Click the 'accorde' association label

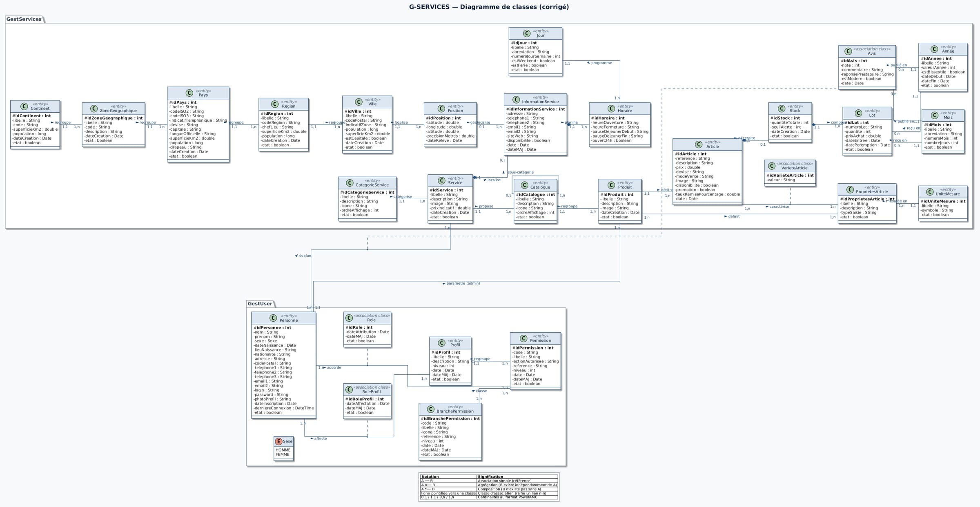[x=334, y=367]
